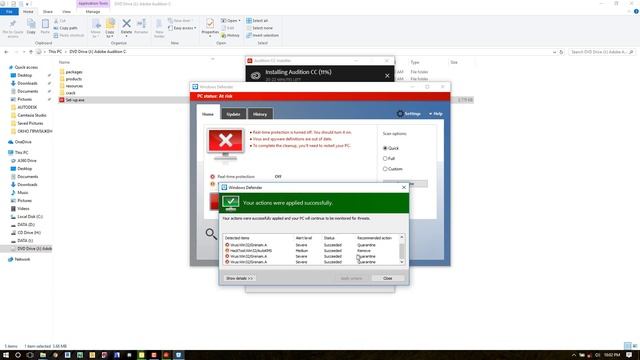Click scroll up arrow in detected items list
The image size is (640, 360).
[x=402, y=237]
